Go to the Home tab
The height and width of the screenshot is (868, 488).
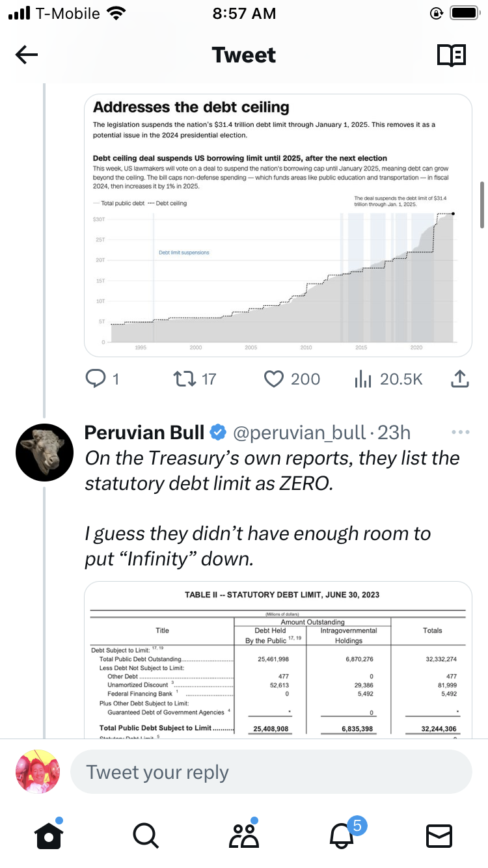point(48,835)
